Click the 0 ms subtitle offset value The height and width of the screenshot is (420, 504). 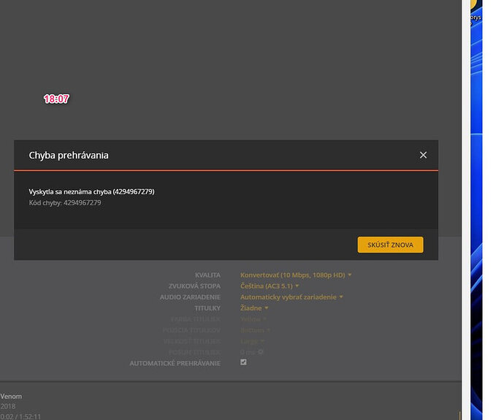(248, 352)
